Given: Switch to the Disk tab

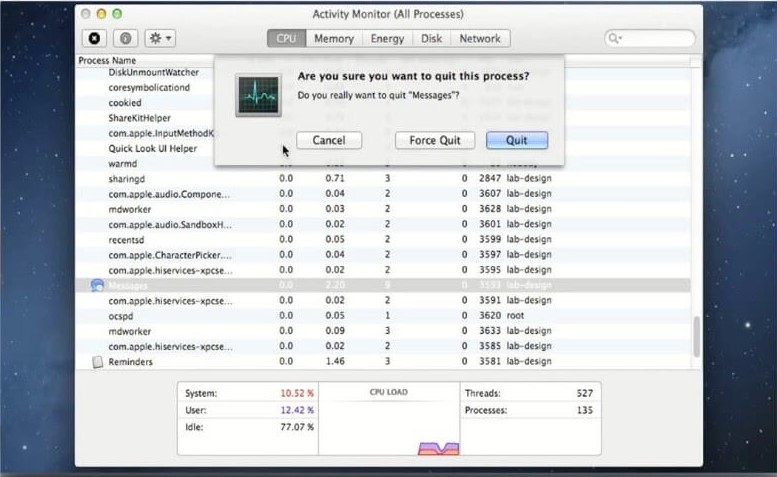Looking at the screenshot, I should point(432,39).
